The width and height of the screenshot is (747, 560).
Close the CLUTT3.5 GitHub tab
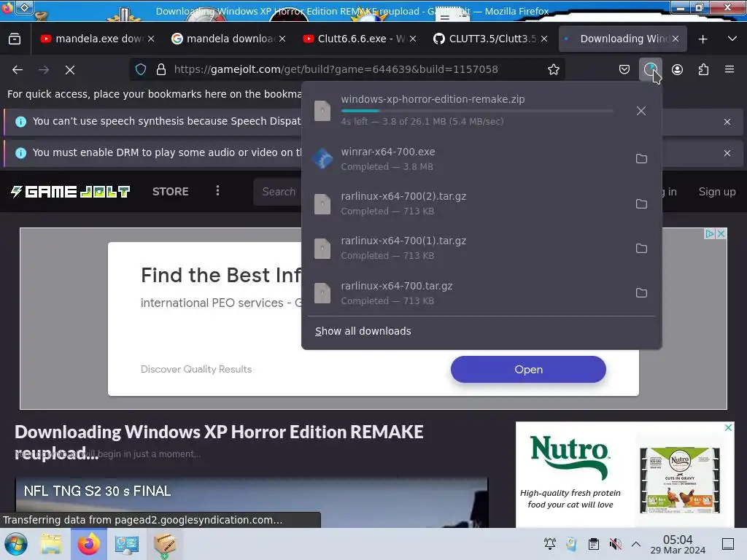tap(544, 39)
